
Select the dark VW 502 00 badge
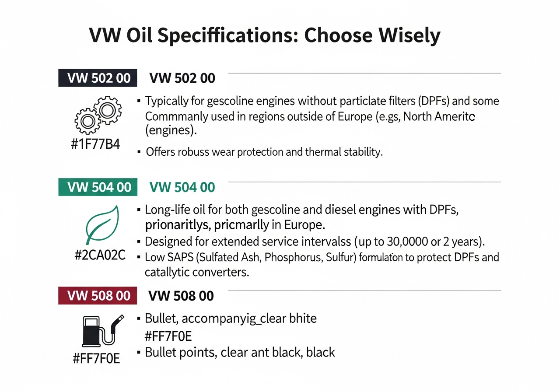tap(98, 78)
